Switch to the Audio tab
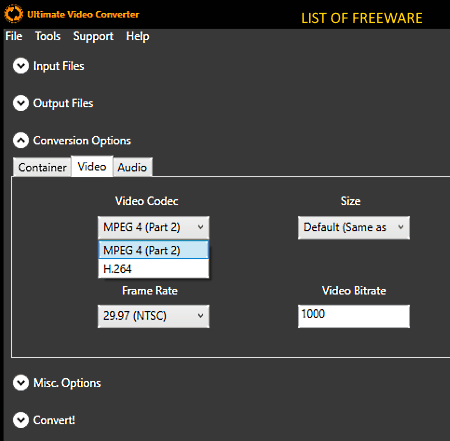450x441 pixels. tap(132, 167)
